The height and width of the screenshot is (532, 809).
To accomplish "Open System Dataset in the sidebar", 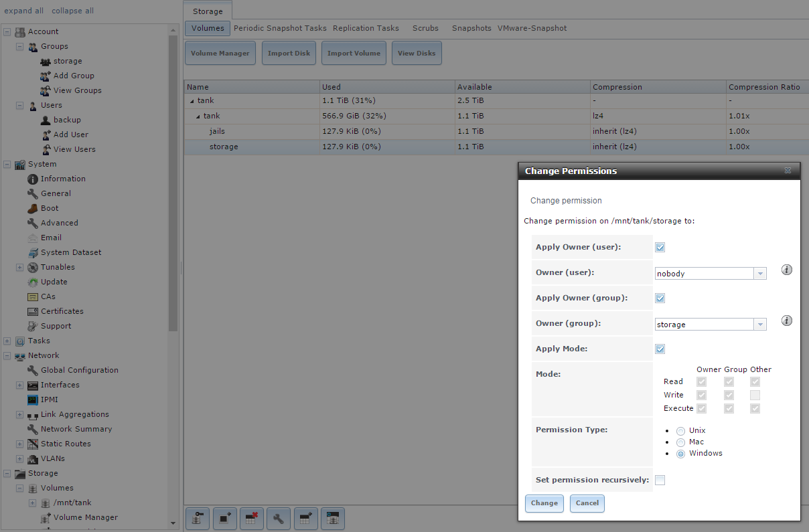I will tap(71, 252).
